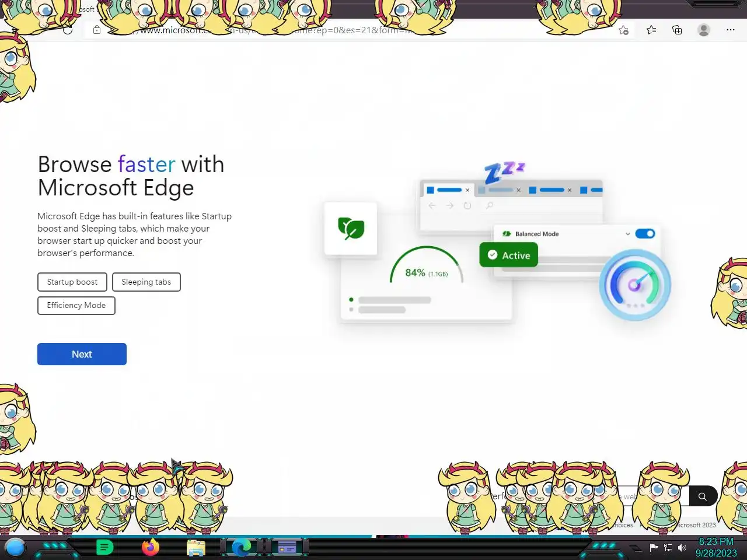Expand the Balanced Mode dropdown chevron
The image size is (747, 560).
(628, 234)
